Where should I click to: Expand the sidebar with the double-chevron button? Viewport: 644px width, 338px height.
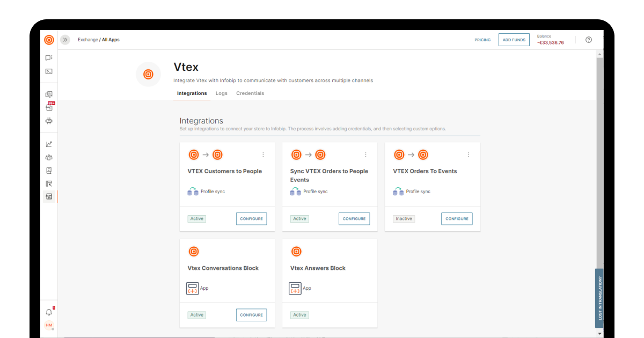coord(65,40)
